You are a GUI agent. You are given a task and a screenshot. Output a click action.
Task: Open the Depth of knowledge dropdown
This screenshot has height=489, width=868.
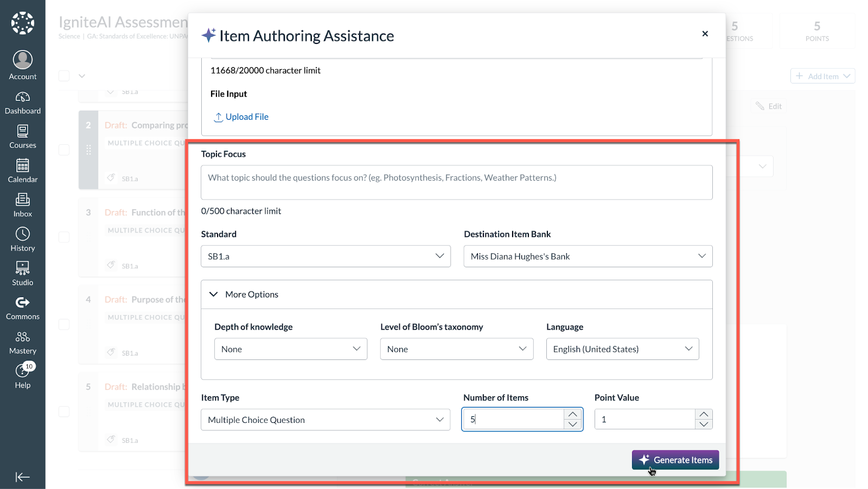click(291, 349)
